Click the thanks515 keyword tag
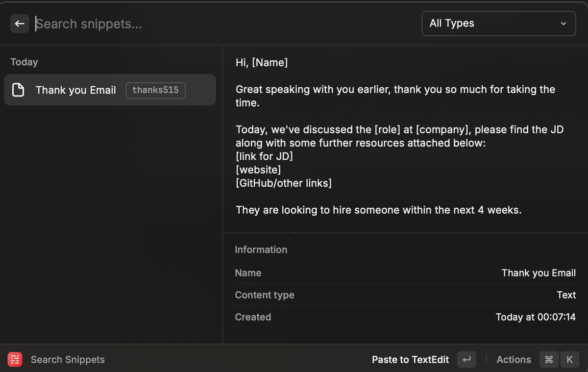The height and width of the screenshot is (372, 588). click(x=155, y=90)
